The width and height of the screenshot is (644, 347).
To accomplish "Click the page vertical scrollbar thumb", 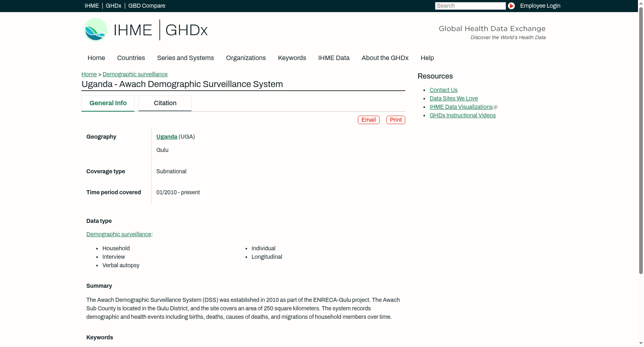I will [641, 140].
